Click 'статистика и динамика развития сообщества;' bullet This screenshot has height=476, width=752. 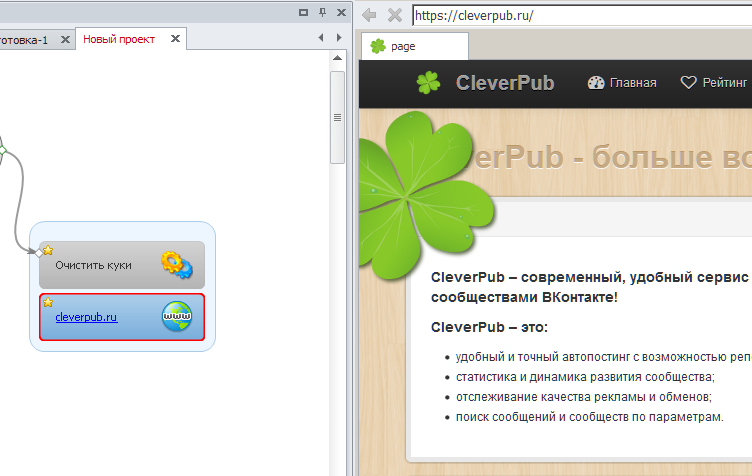pyautogui.click(x=585, y=377)
